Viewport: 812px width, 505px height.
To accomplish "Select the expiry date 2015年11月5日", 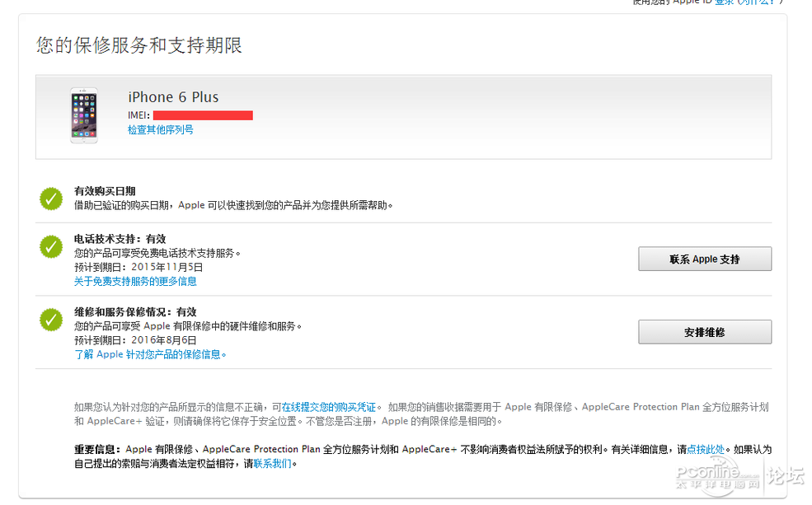I will [167, 268].
